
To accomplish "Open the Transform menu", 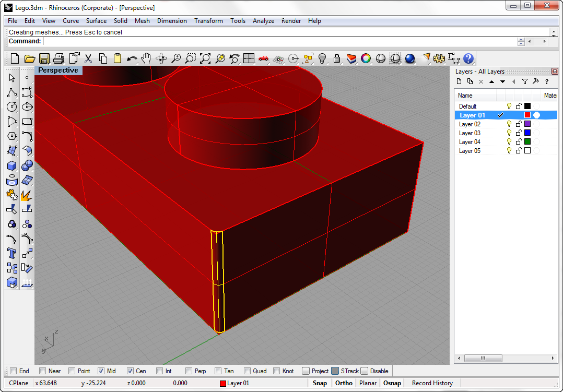I will pyautogui.click(x=208, y=21).
